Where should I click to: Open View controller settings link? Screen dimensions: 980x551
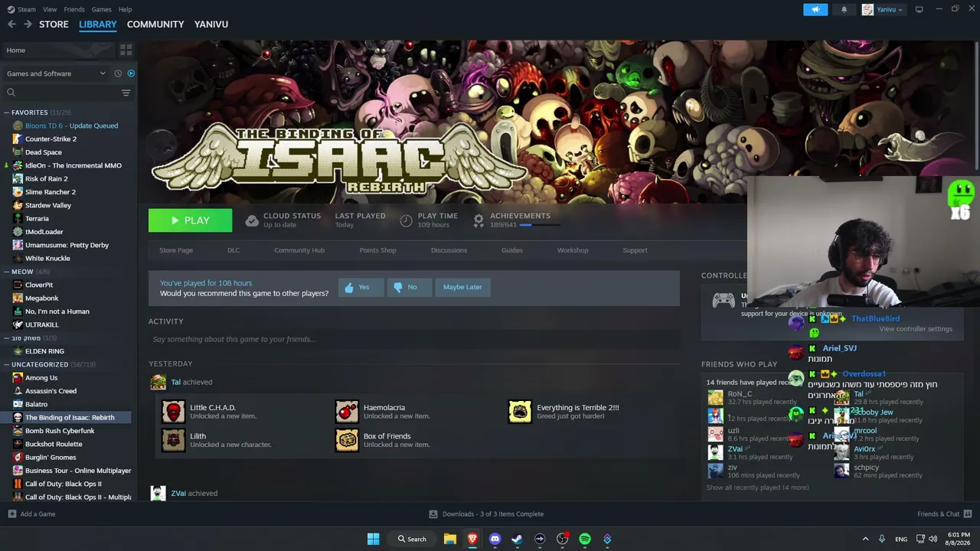click(916, 329)
